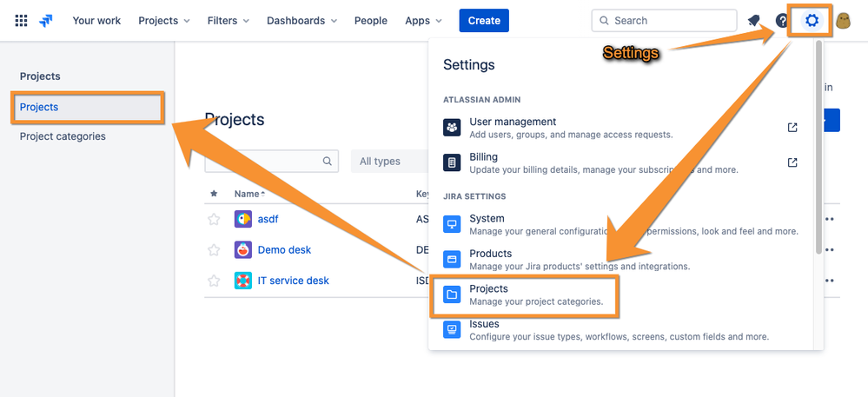Viewport: 868px width, 397px height.
Task: Click the Issues settings icon
Action: pos(452,329)
